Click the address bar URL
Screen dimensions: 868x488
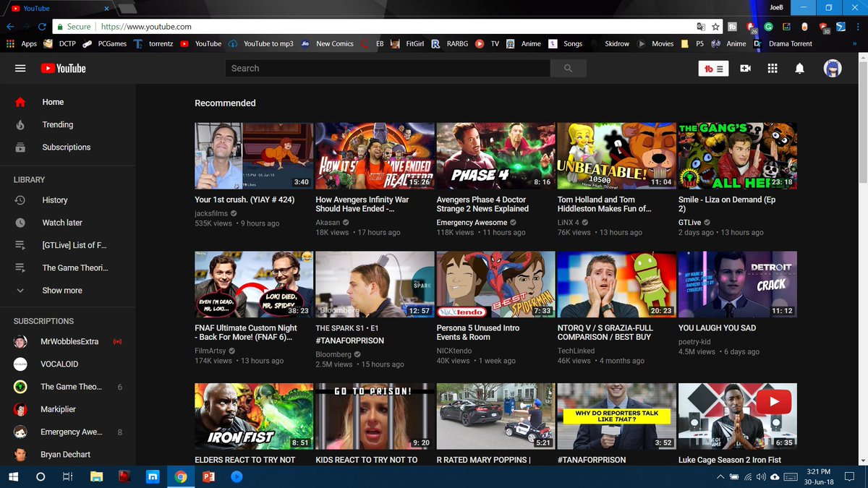pyautogui.click(x=146, y=27)
